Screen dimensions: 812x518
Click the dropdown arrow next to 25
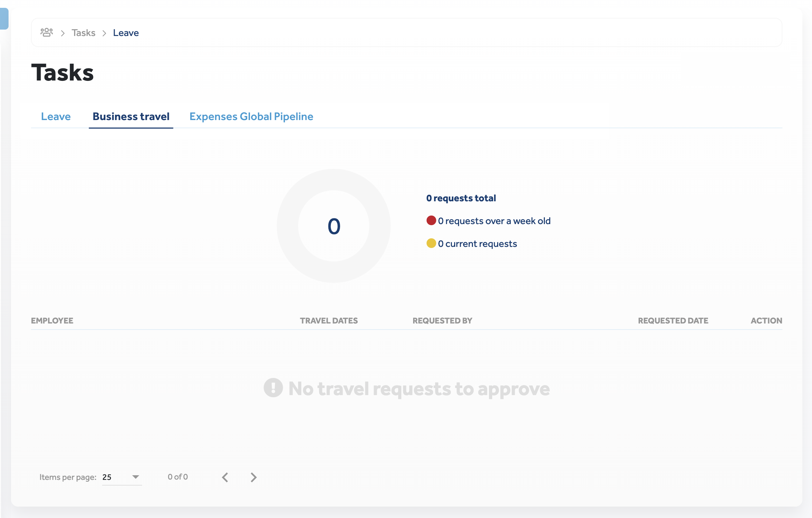click(x=135, y=477)
